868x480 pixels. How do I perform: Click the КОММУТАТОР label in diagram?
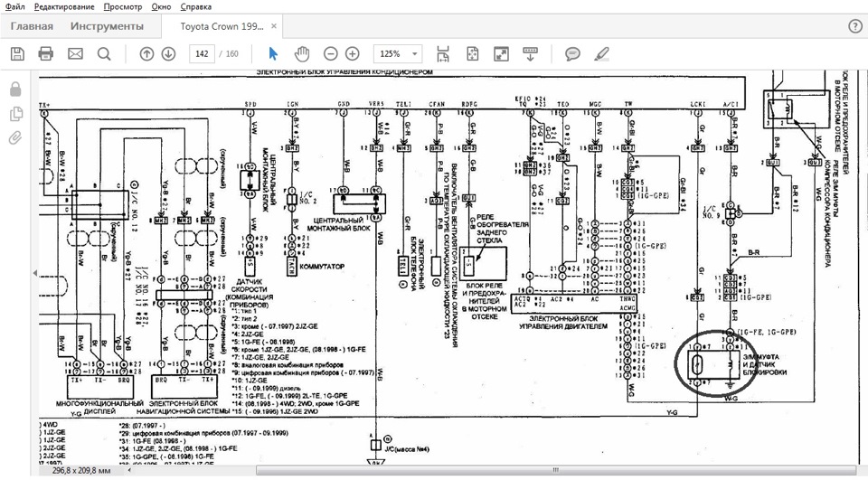322,267
